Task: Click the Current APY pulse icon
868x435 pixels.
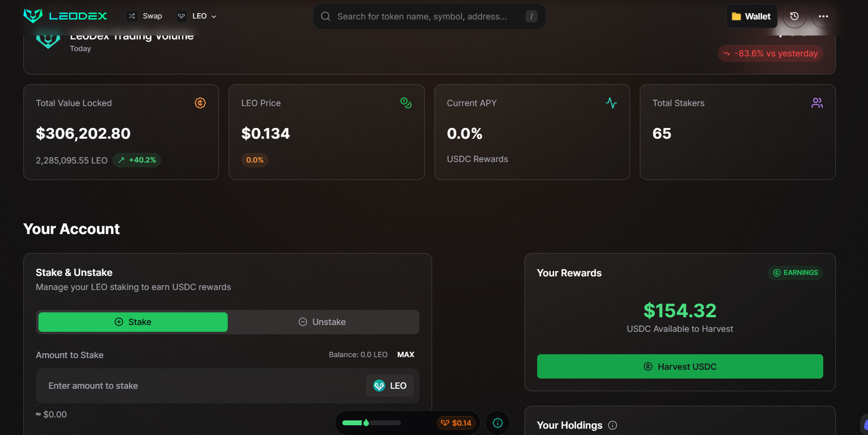Action: [x=611, y=103]
